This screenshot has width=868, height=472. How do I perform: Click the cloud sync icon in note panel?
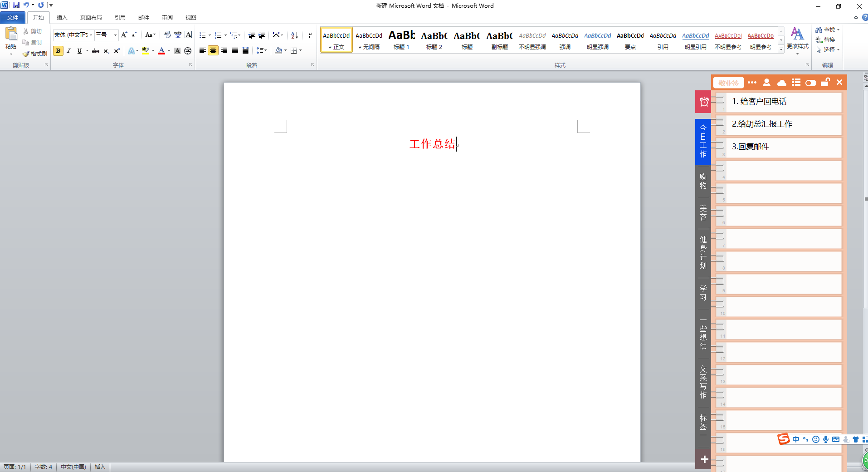782,83
